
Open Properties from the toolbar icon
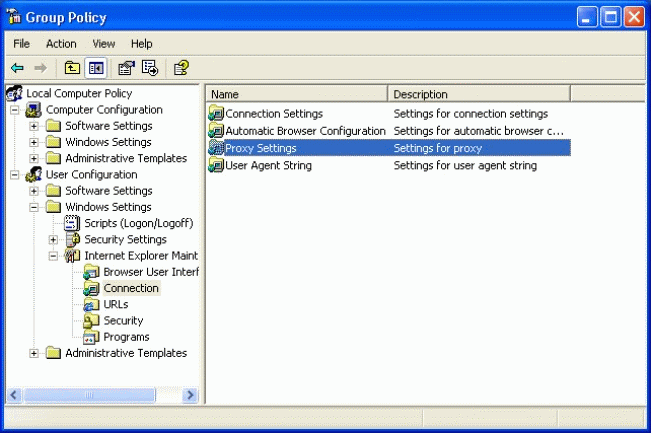tap(126, 68)
